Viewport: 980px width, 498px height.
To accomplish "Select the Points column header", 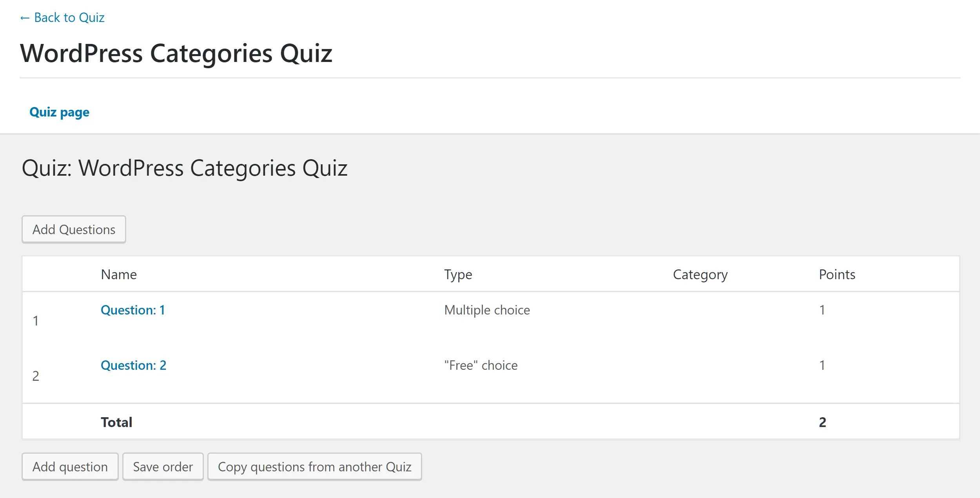I will 837,274.
